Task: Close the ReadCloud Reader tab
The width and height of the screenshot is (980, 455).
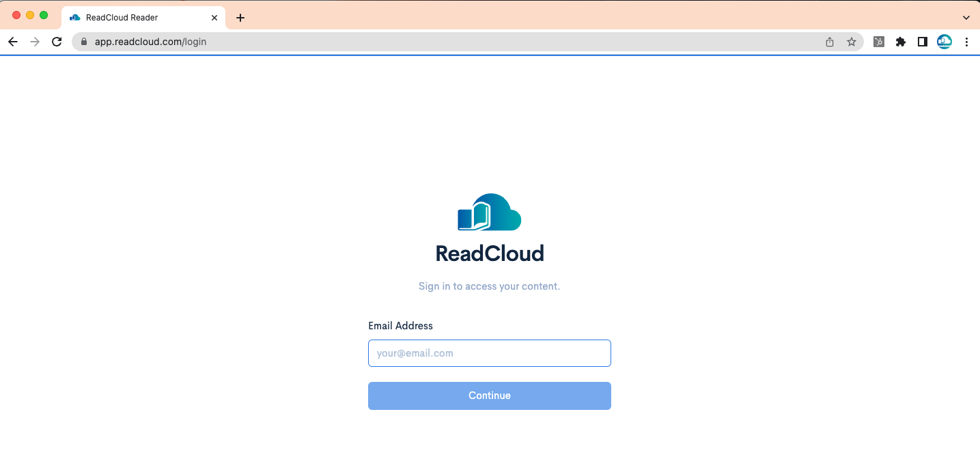Action: 214,17
